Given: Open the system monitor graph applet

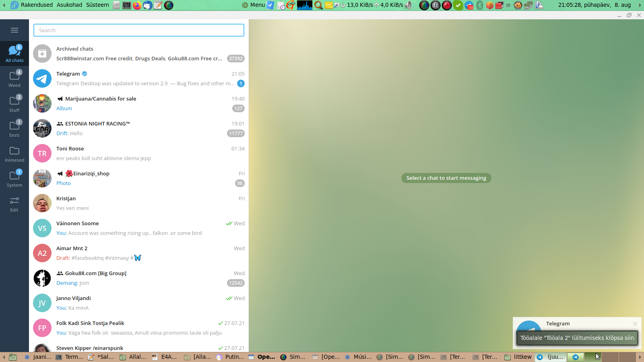Looking at the screenshot, I should [305, 5].
